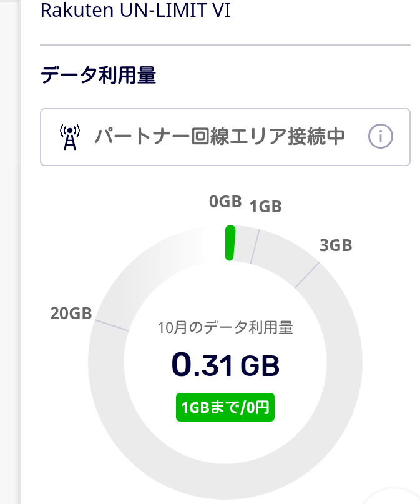This screenshot has width=420, height=504.
Task: Click the パートナー回線エリア接続中 status text
Action: coord(220,136)
